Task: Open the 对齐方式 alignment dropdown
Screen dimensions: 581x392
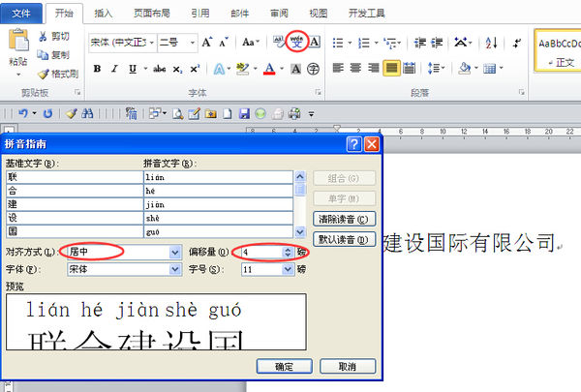Action: pyautogui.click(x=175, y=252)
